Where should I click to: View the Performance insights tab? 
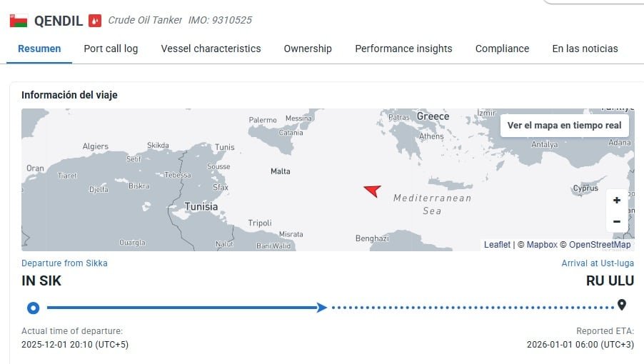tap(403, 49)
